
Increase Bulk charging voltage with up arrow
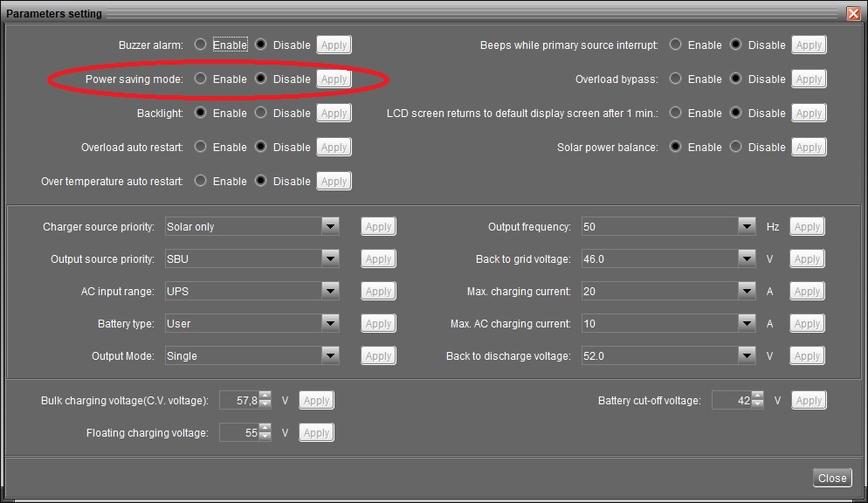pos(265,396)
